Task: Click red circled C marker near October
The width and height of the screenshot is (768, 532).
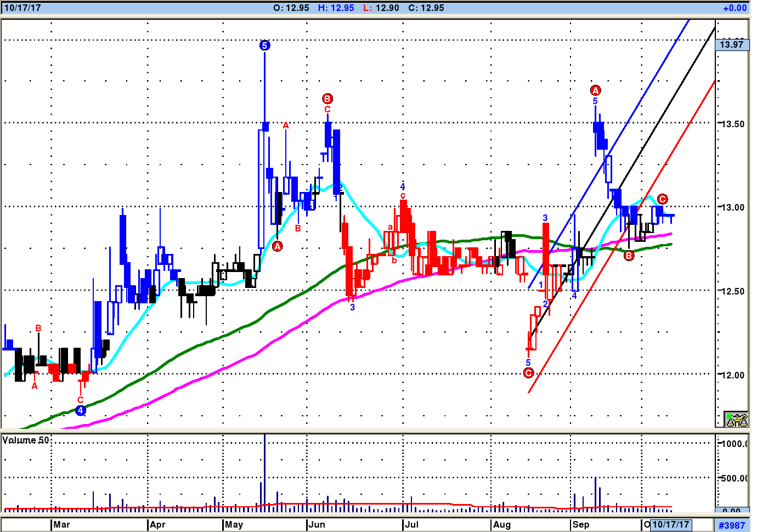Action: click(662, 199)
